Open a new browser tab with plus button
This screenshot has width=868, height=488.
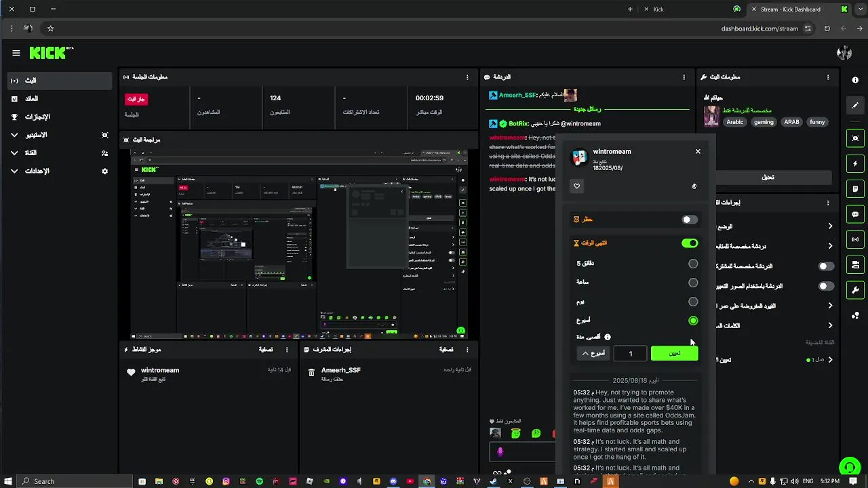point(630,9)
